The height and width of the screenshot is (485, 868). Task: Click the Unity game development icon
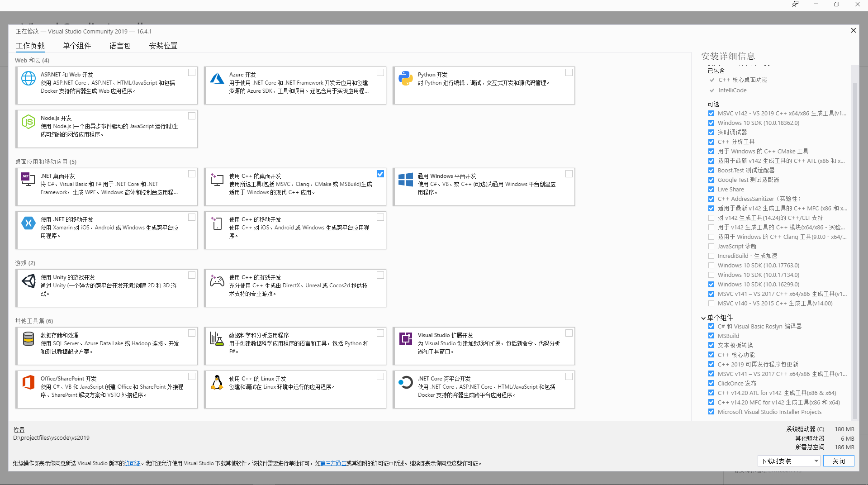coord(28,281)
